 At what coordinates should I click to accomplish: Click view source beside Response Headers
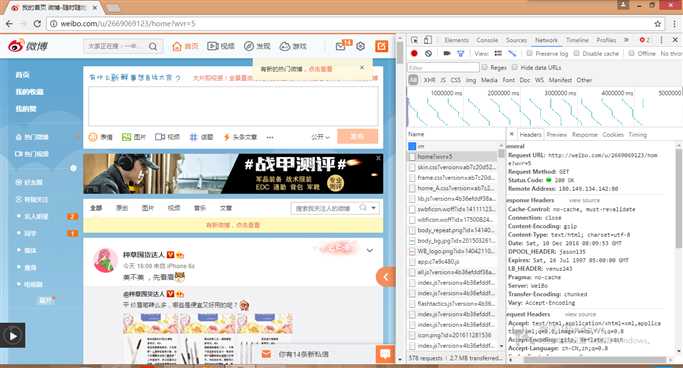pyautogui.click(x=585, y=200)
